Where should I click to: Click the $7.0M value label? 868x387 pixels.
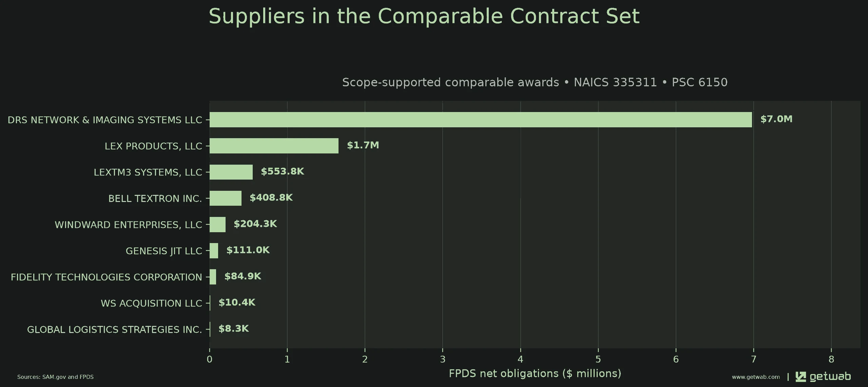point(776,119)
